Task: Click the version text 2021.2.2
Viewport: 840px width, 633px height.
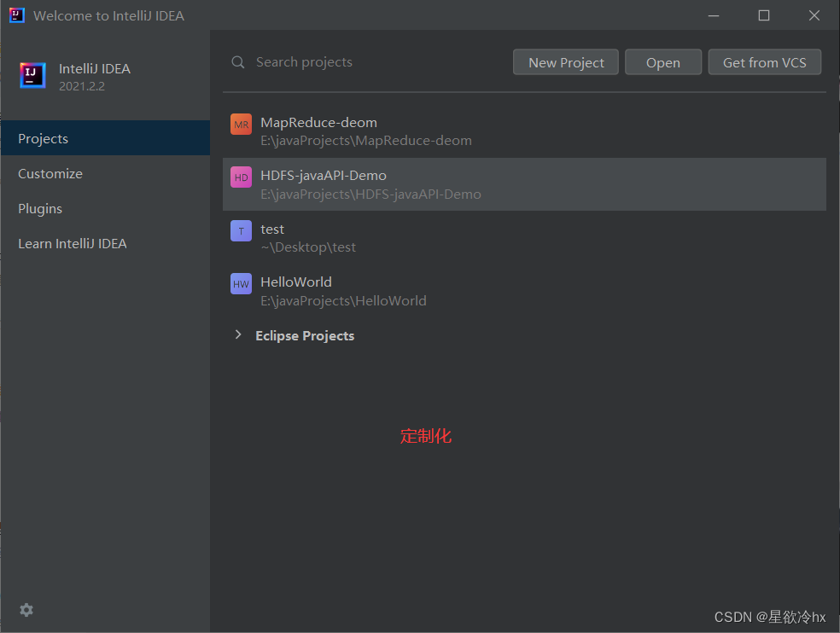Action: click(82, 86)
